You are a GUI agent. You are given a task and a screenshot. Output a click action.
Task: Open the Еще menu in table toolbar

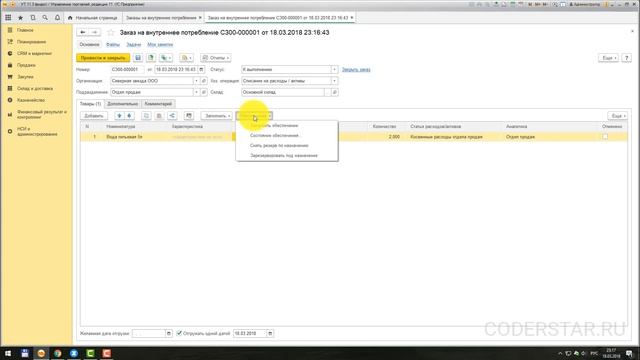pos(617,116)
